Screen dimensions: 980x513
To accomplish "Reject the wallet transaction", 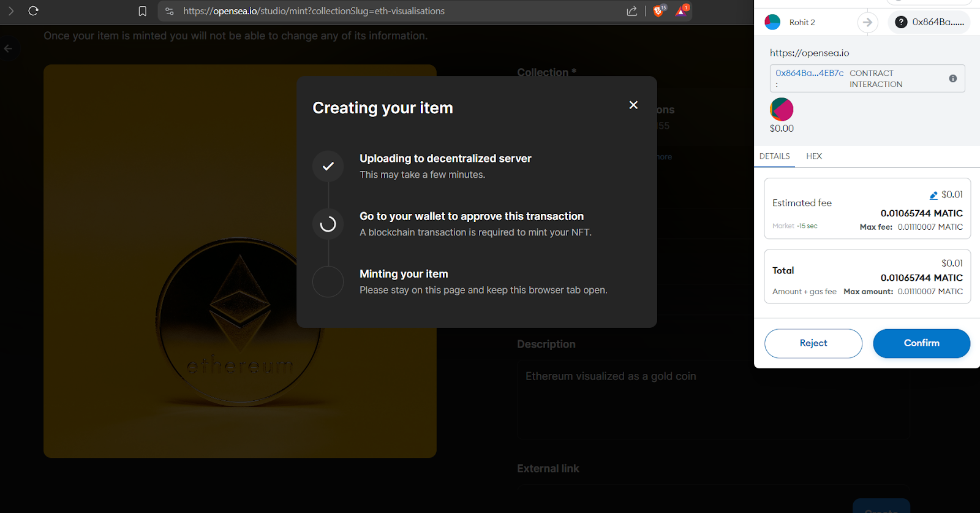I will pyautogui.click(x=813, y=343).
